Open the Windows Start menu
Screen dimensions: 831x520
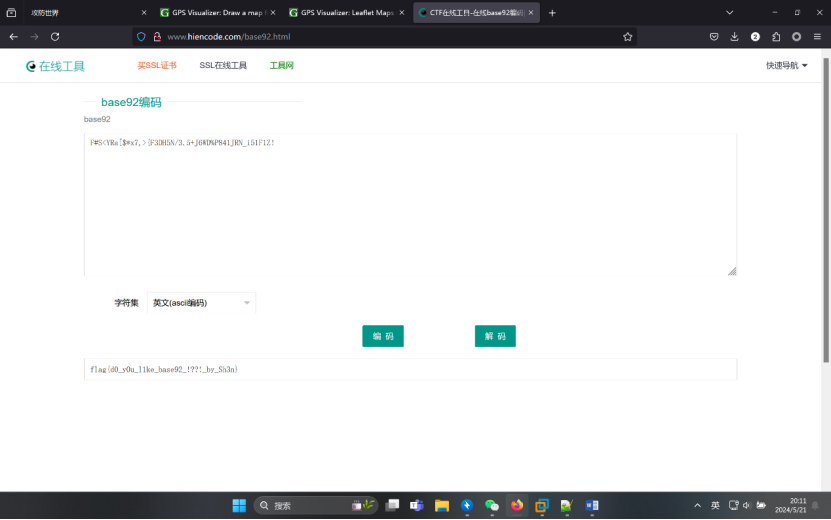240,505
